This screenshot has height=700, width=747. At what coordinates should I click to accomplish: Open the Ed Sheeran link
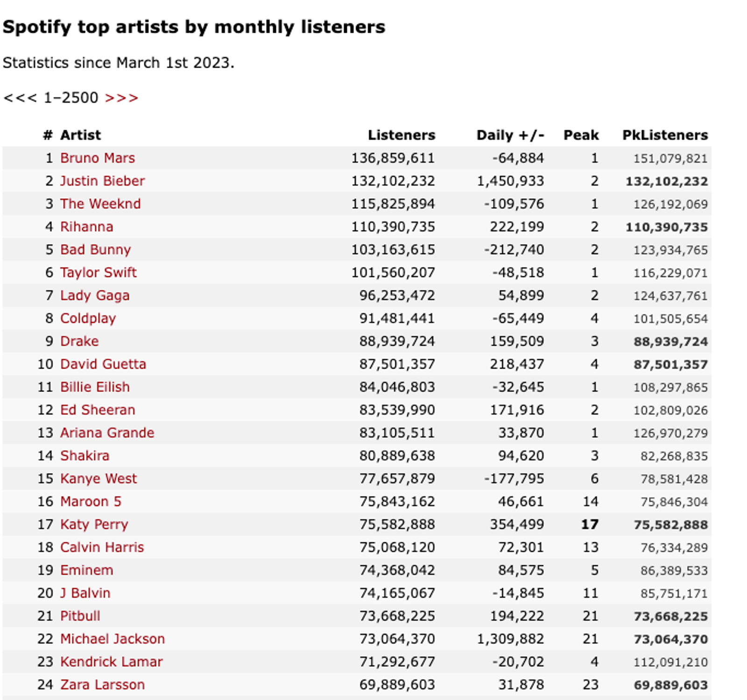click(98, 410)
